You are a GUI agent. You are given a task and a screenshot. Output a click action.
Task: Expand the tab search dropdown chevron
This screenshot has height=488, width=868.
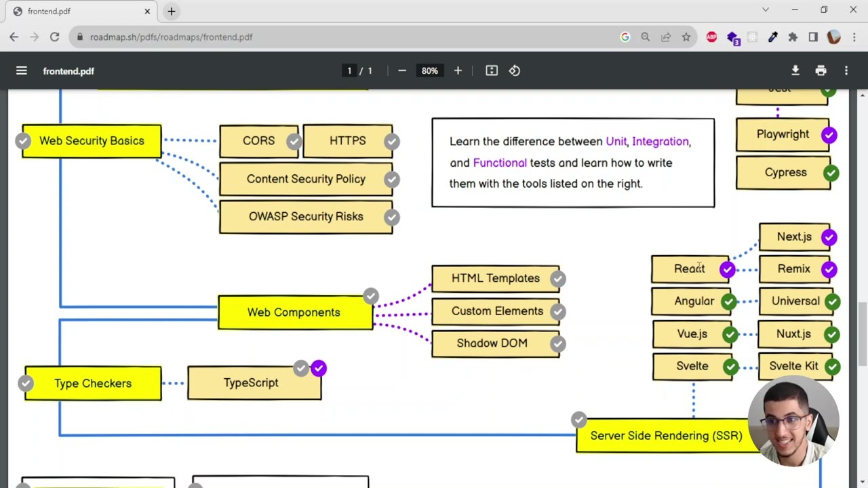pos(766,10)
